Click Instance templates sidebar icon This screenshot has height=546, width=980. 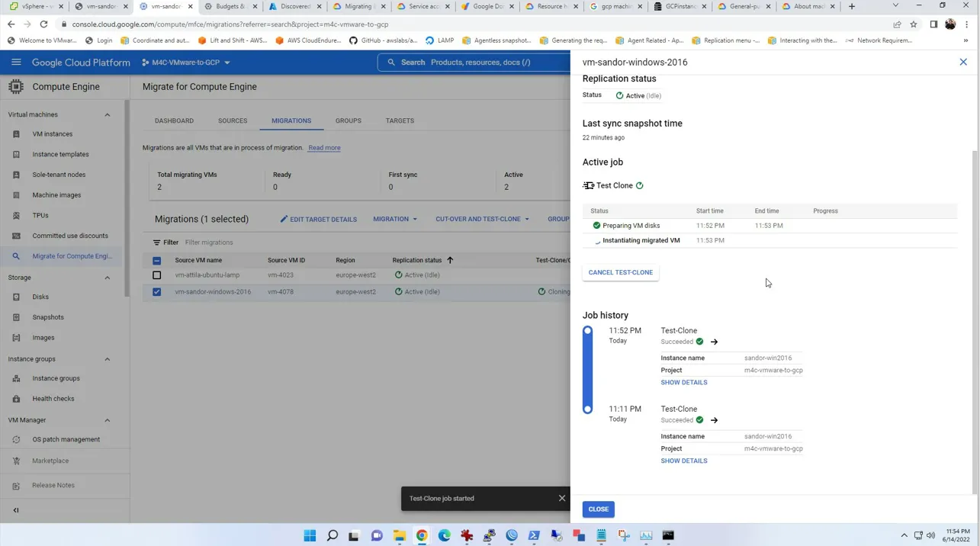click(16, 154)
